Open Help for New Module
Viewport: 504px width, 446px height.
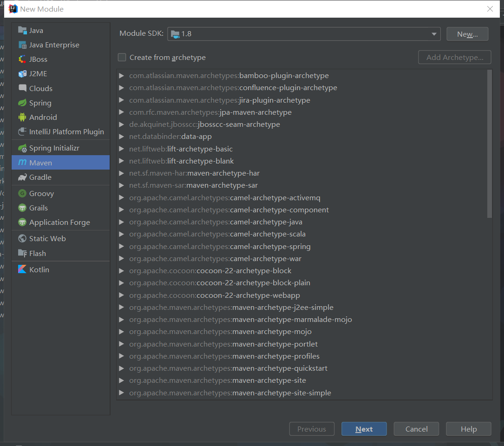pyautogui.click(x=469, y=429)
